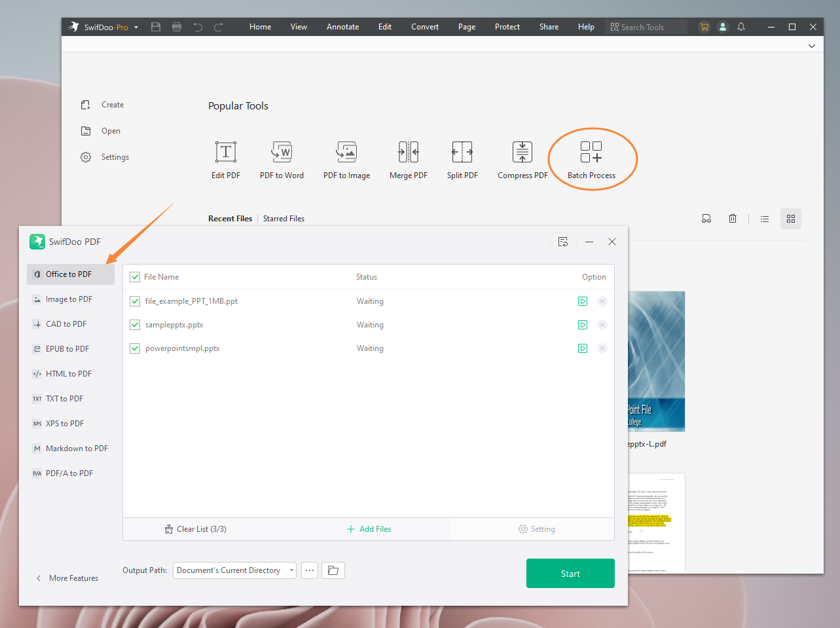Open the Output Path dropdown
This screenshot has height=628, width=840.
[x=234, y=570]
